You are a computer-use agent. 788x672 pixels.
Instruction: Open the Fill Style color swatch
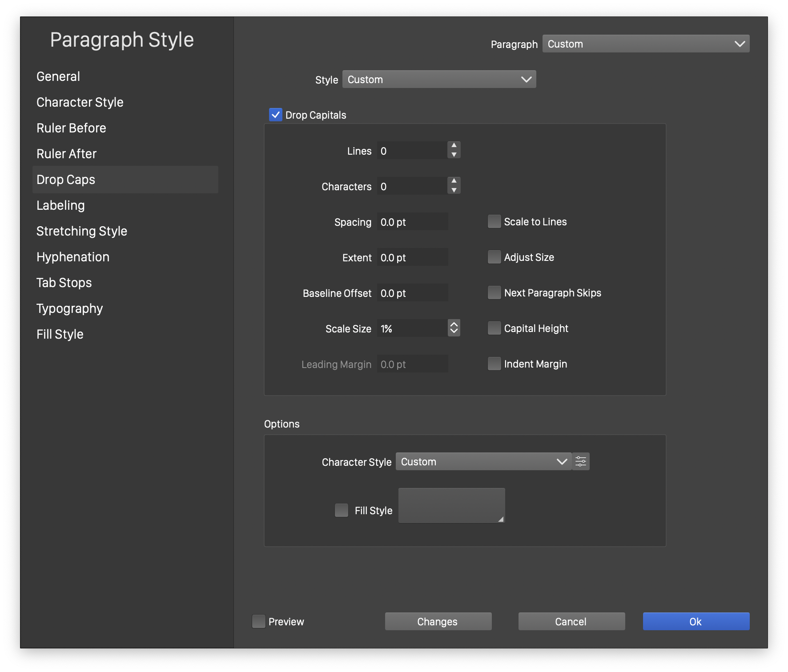coord(451,505)
